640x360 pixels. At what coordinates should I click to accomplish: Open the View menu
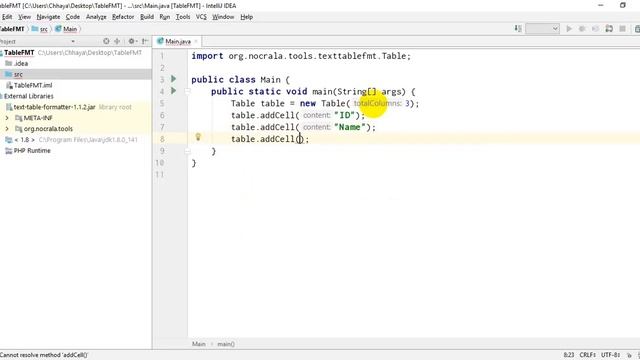tap(24, 17)
